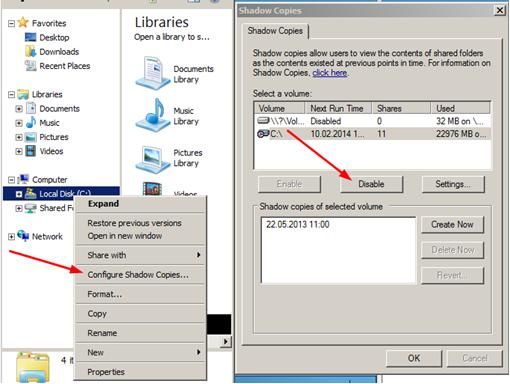
Task: Open the Pictures Library large icon
Action: point(153,159)
